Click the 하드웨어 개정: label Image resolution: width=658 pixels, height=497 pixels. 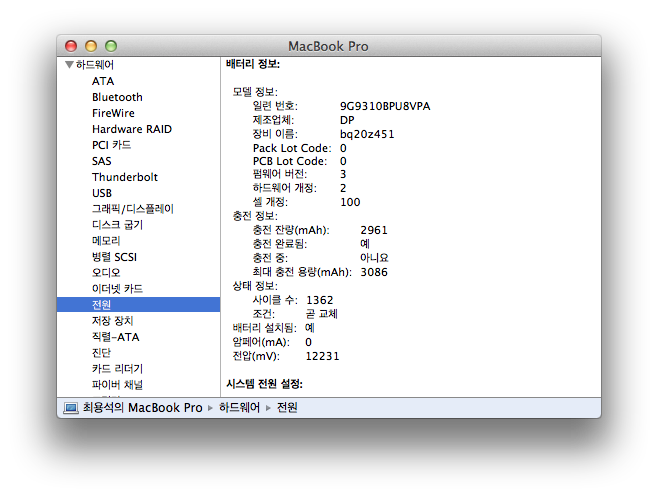285,188
